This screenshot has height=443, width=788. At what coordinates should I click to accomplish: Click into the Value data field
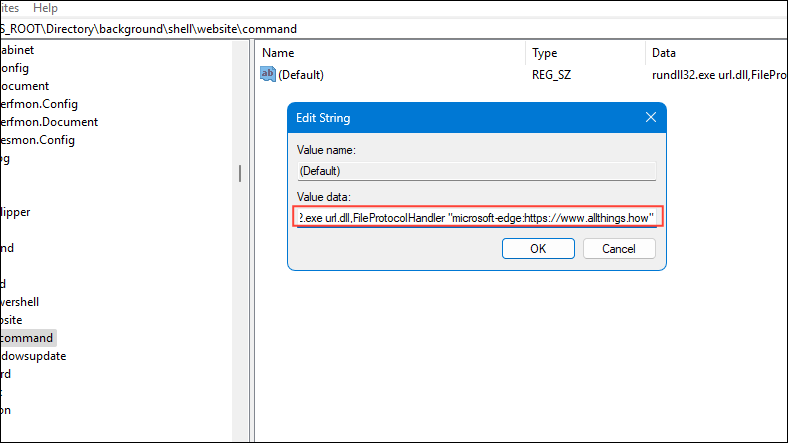(x=476, y=218)
